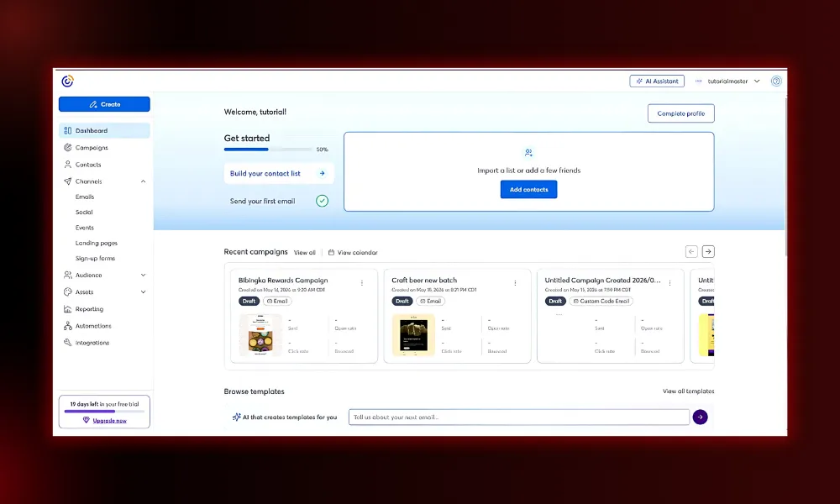
Task: Click the AI sparkle icon beside templates text
Action: 236,417
